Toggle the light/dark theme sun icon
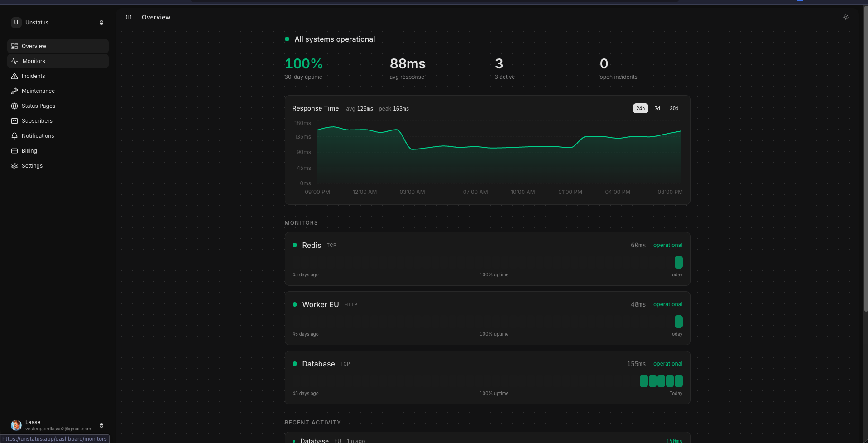Viewport: 868px width, 443px height. point(845,17)
